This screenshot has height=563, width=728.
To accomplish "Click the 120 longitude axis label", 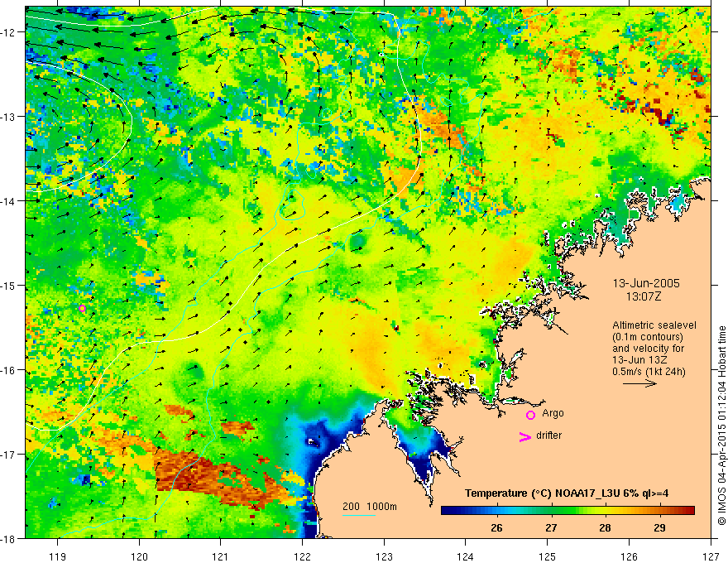I will coord(139,556).
